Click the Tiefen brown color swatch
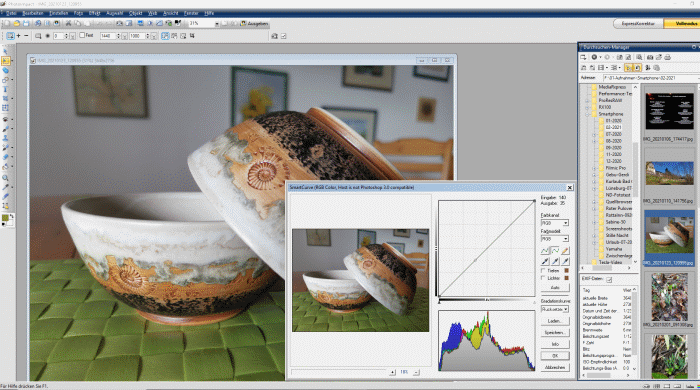 [567, 270]
